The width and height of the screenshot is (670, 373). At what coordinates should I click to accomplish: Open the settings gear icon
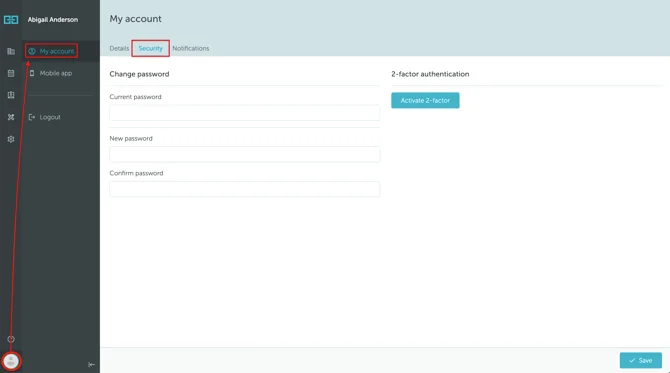coord(11,139)
